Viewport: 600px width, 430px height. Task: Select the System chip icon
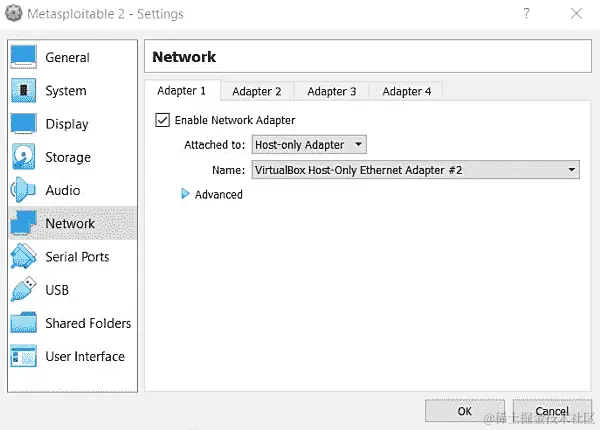[x=23, y=90]
